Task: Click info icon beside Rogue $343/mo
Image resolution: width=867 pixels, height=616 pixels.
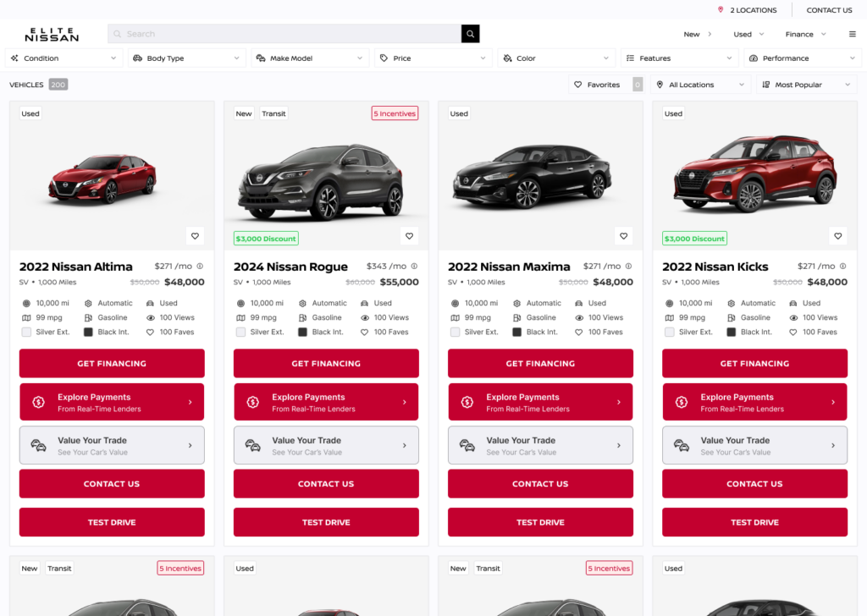Action: 414,266
